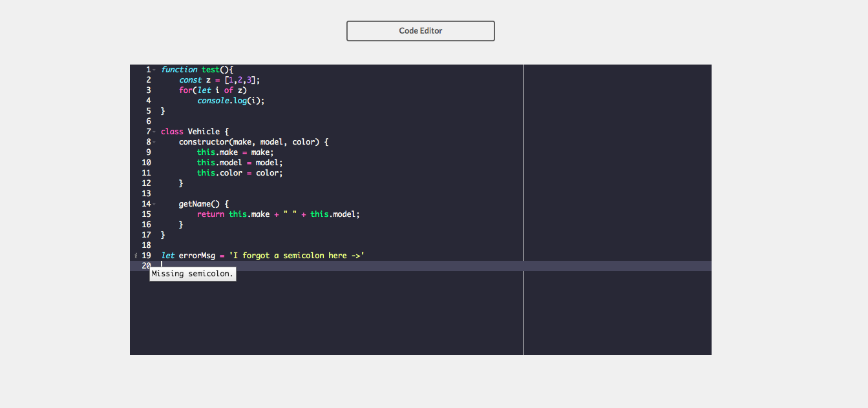
Task: Click gutter line number 18
Action: click(146, 245)
